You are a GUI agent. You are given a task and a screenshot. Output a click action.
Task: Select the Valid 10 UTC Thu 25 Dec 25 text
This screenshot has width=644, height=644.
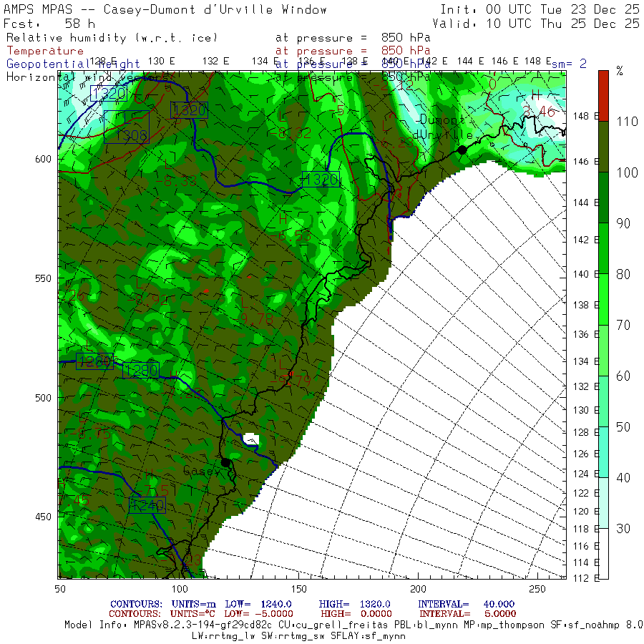coord(536,24)
